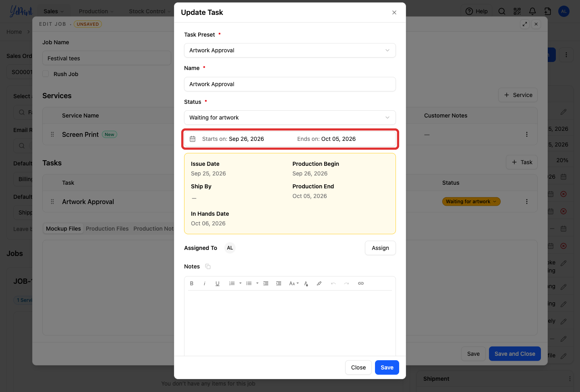This screenshot has width=580, height=392.
Task: Open the notifications bell
Action: [x=532, y=11]
